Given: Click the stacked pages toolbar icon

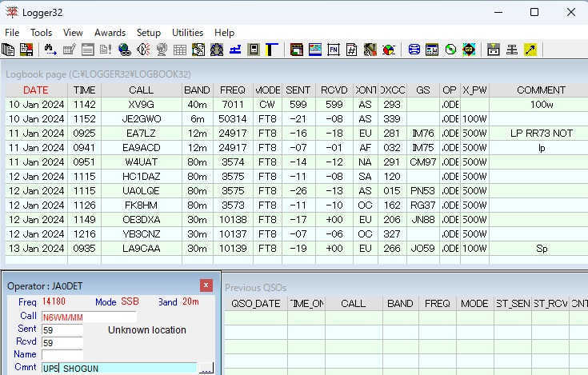Looking at the screenshot, I should coord(8,50).
